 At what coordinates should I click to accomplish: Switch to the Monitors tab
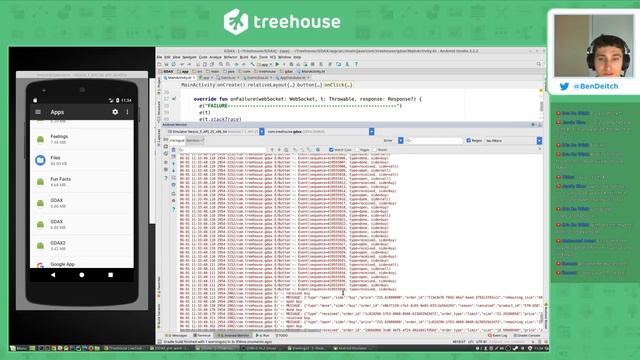(x=194, y=140)
